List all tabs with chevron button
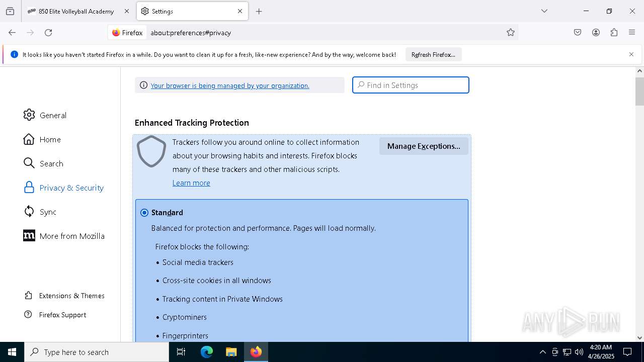The image size is (644, 362). (x=544, y=11)
